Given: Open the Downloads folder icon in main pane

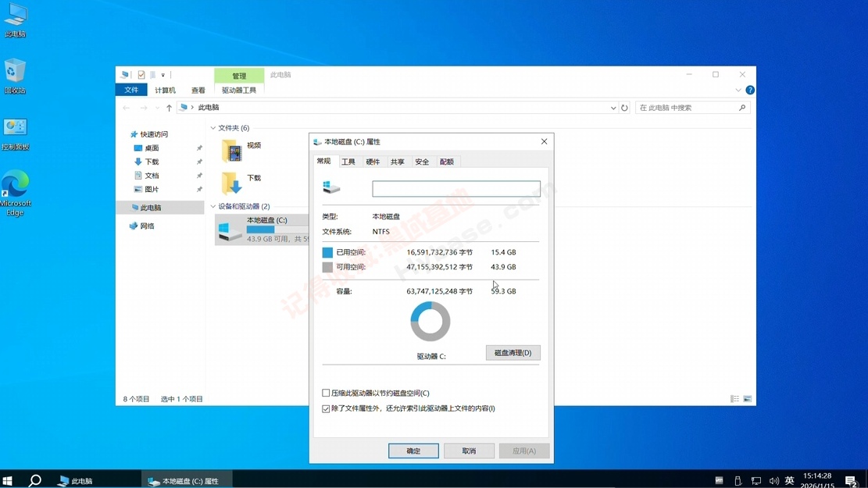Looking at the screenshot, I should point(231,183).
